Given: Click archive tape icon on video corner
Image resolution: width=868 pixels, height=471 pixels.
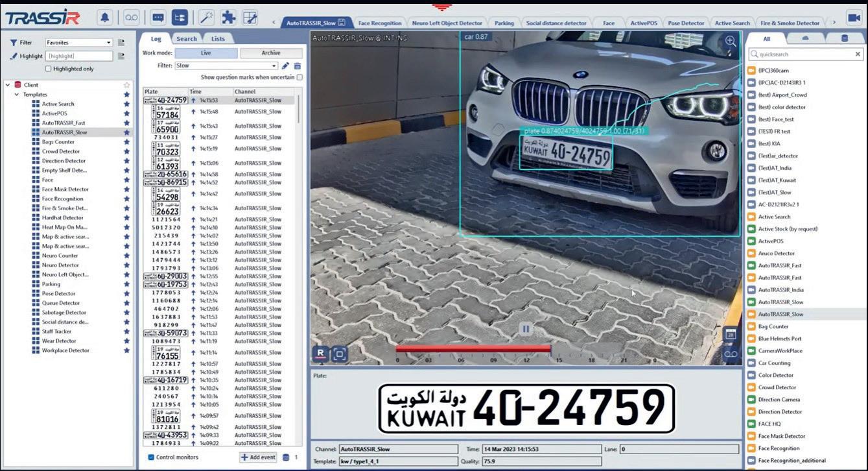Looking at the screenshot, I should pyautogui.click(x=731, y=354).
